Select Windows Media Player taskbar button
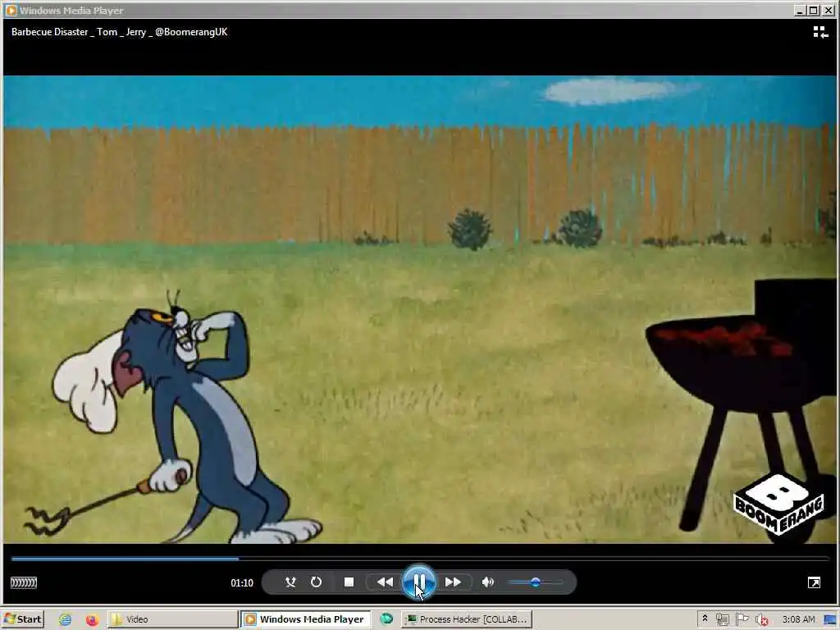Image resolution: width=840 pixels, height=630 pixels. point(305,619)
